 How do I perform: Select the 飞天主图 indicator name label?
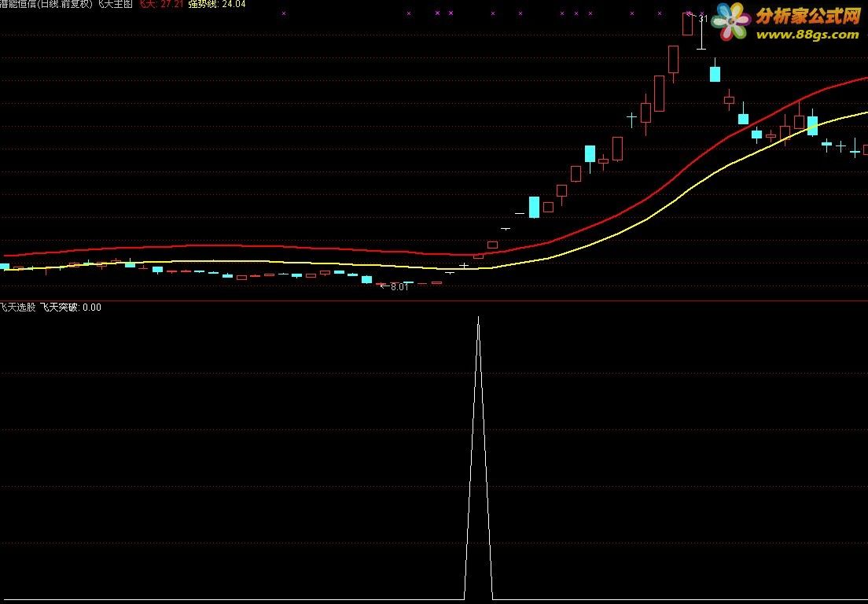pyautogui.click(x=115, y=4)
